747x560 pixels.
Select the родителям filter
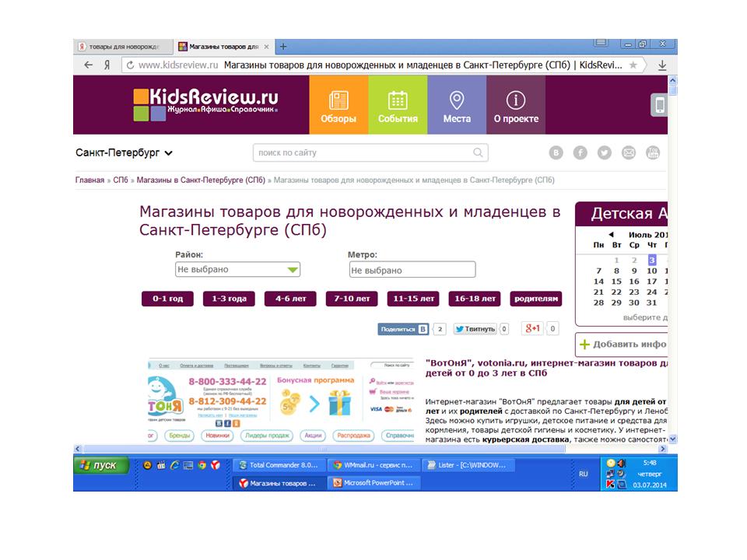coord(536,299)
